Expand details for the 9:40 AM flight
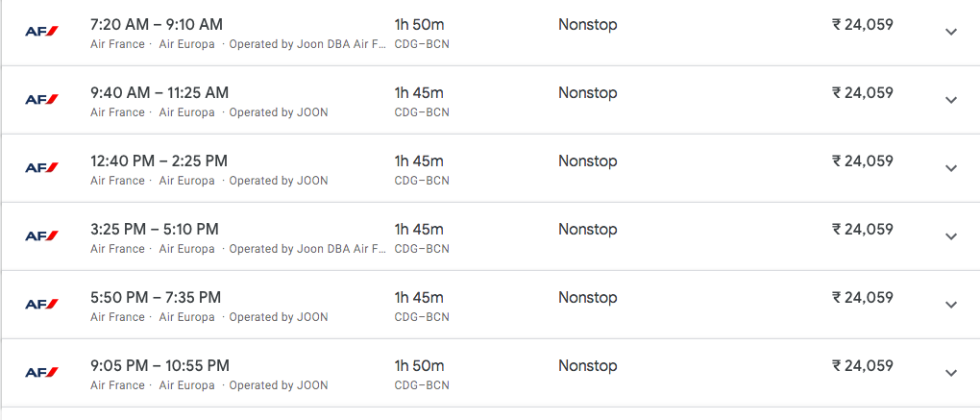 pyautogui.click(x=951, y=100)
